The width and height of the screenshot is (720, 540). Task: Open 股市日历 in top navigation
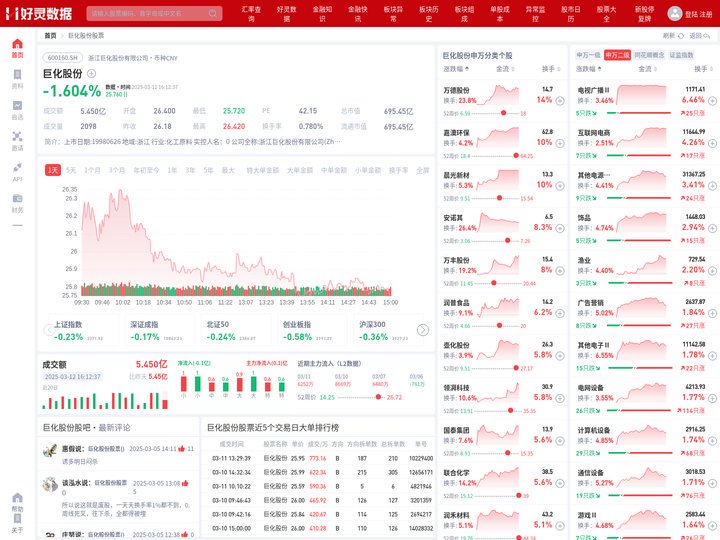point(571,14)
